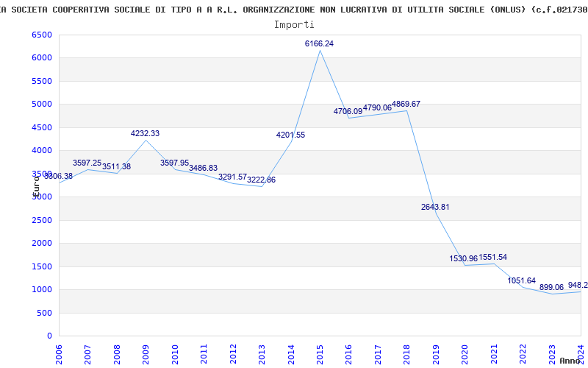Screen dimensions: 588x368
Task: Click the 5000 y-axis tick label
Action: pyautogui.click(x=42, y=105)
